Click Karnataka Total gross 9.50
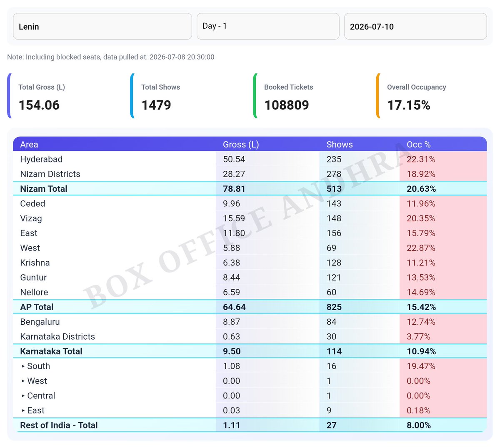Screen dimensions: 500x448 (232, 351)
